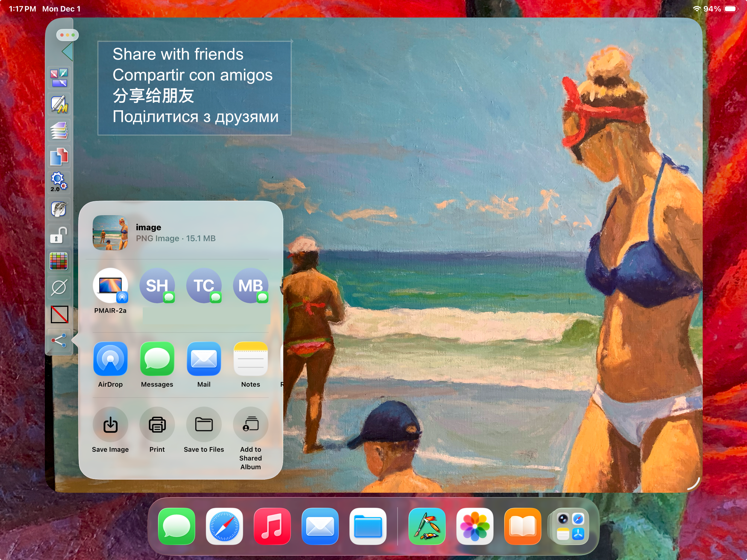Open the stacked layers panel icon
Screen dimensions: 747x560
[59, 130]
